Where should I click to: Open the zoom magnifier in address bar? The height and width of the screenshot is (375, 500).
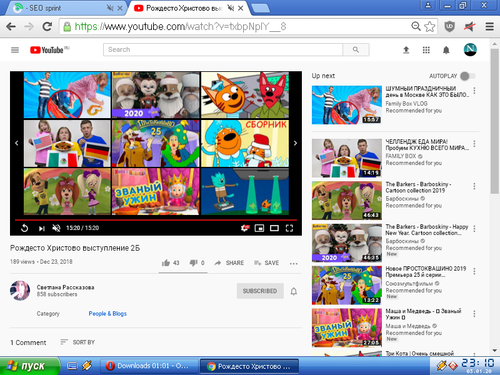[416, 26]
